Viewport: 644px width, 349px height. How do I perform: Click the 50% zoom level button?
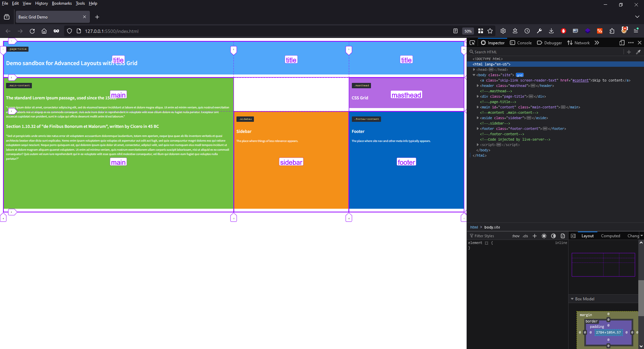[468, 31]
